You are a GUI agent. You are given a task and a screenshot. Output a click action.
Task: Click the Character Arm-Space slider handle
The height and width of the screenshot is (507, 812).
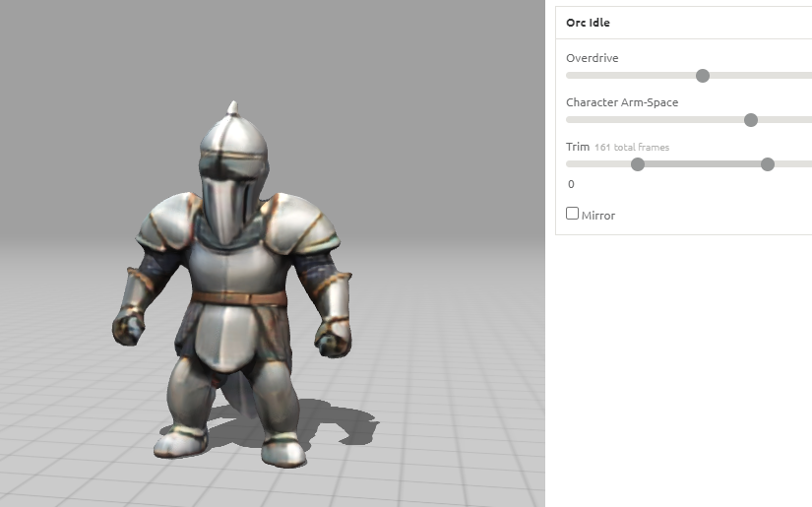click(x=751, y=120)
